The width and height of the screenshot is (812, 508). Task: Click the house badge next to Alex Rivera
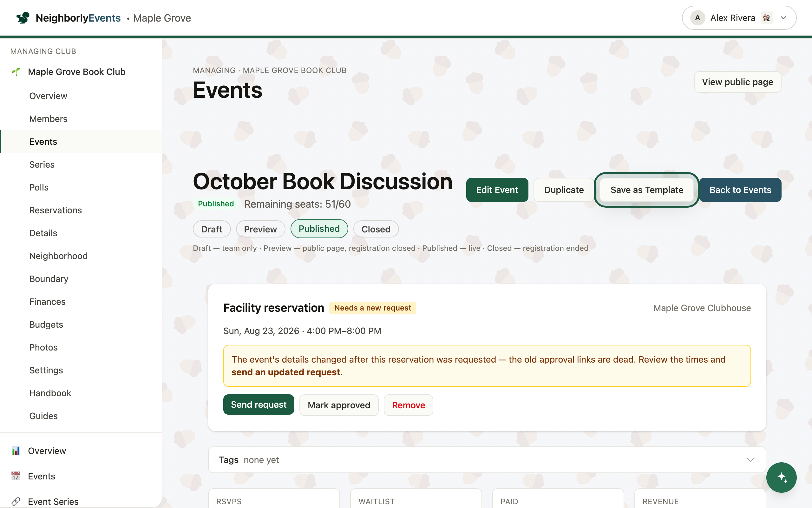[767, 18]
